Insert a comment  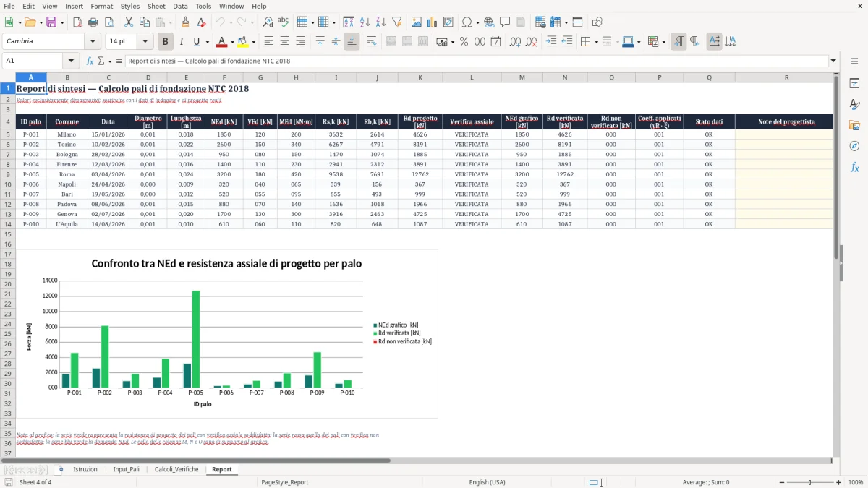pos(505,22)
